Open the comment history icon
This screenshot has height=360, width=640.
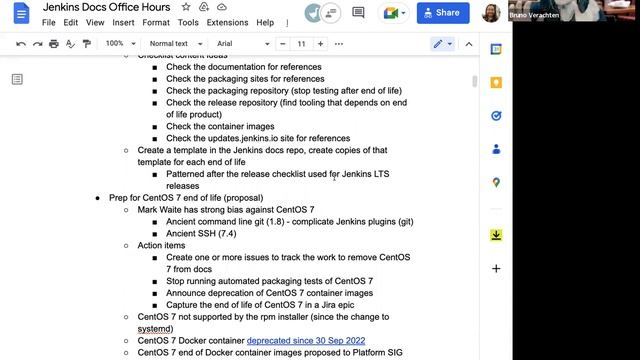[358, 13]
